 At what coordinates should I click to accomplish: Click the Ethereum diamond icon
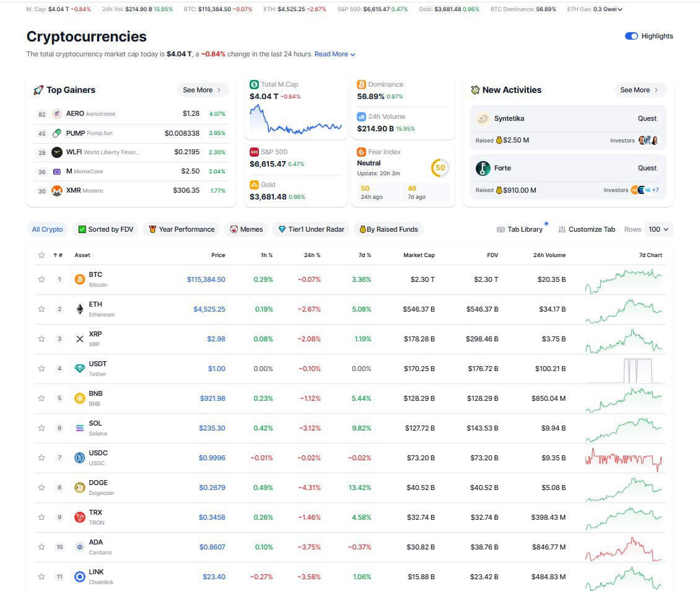[x=79, y=309]
